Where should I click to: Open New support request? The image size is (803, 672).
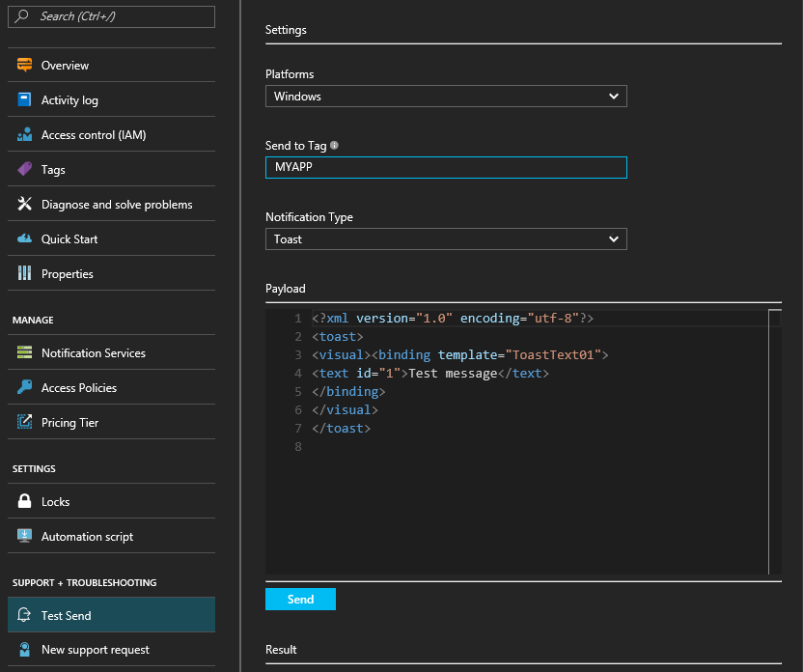95,650
